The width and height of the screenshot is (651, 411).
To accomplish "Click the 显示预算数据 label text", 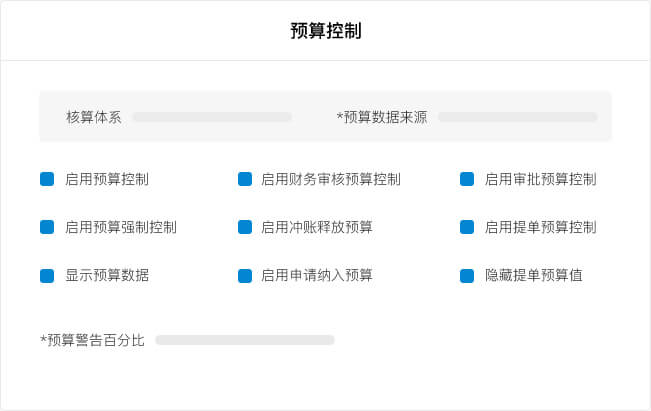I will tap(107, 276).
